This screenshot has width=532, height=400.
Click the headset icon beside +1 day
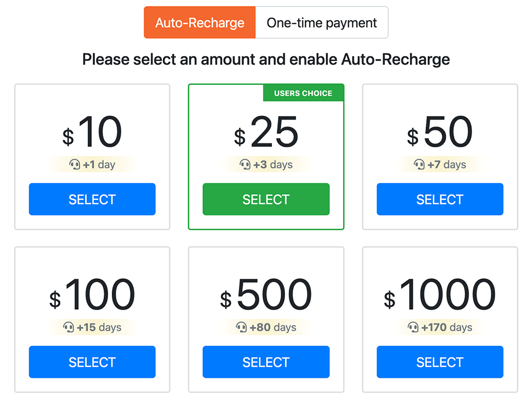coord(75,165)
